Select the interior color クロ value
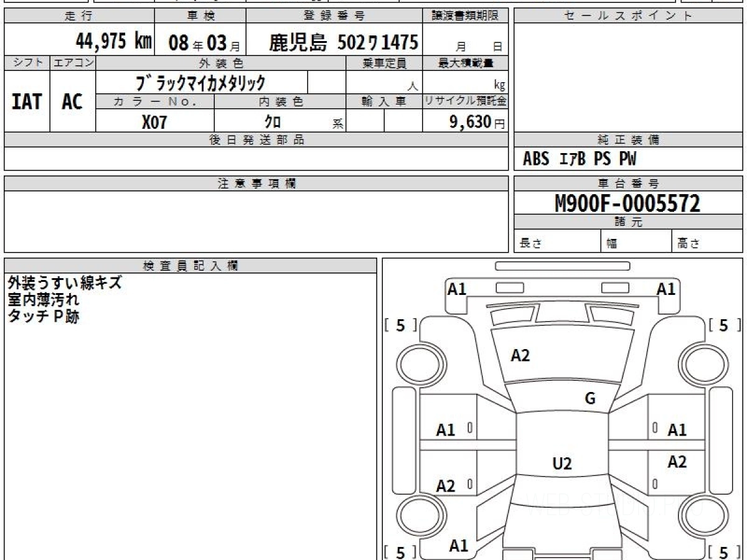Viewport: 747px width, 560px height. click(x=273, y=122)
